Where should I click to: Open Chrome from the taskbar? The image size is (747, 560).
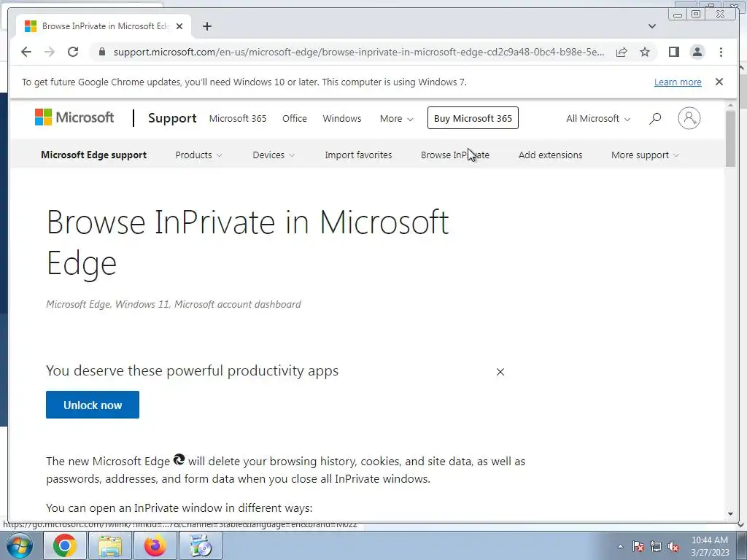coord(65,545)
